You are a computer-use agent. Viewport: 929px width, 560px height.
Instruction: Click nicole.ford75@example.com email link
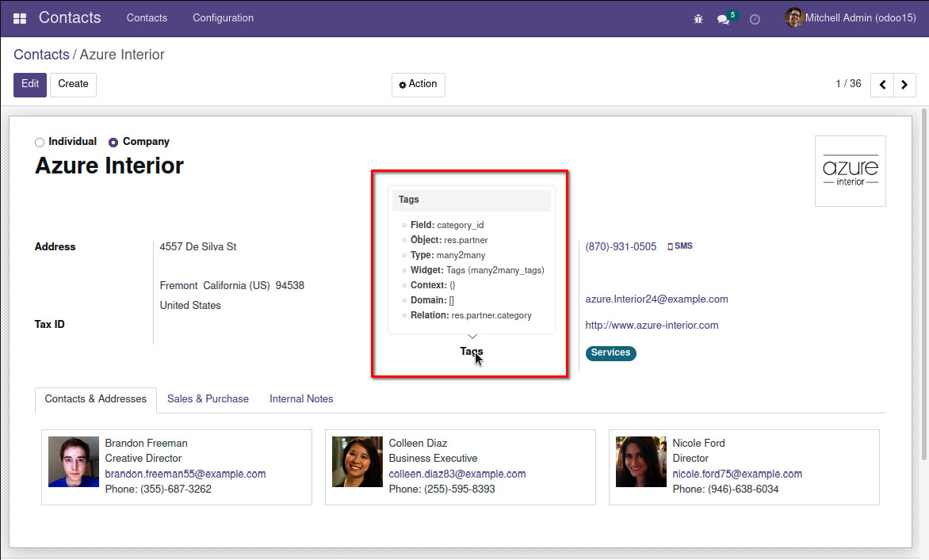coord(737,474)
